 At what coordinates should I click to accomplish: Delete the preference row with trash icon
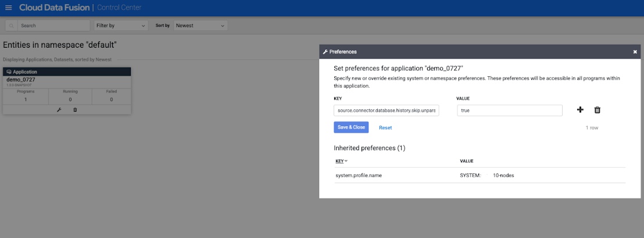tap(597, 110)
